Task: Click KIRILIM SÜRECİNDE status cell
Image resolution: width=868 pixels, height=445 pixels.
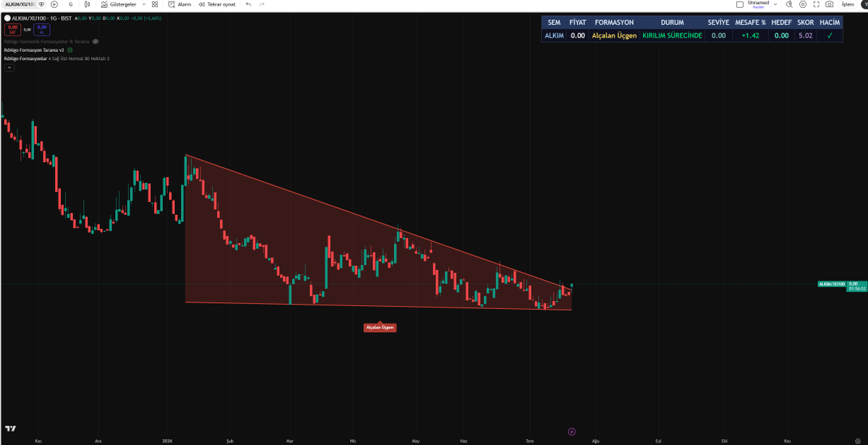Action: pyautogui.click(x=672, y=35)
